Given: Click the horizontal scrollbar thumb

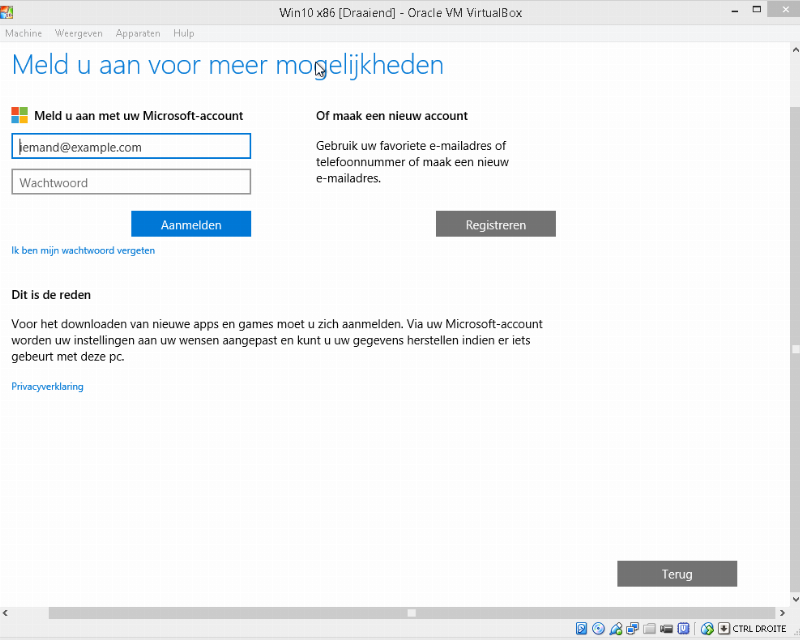Looking at the screenshot, I should pyautogui.click(x=412, y=613).
